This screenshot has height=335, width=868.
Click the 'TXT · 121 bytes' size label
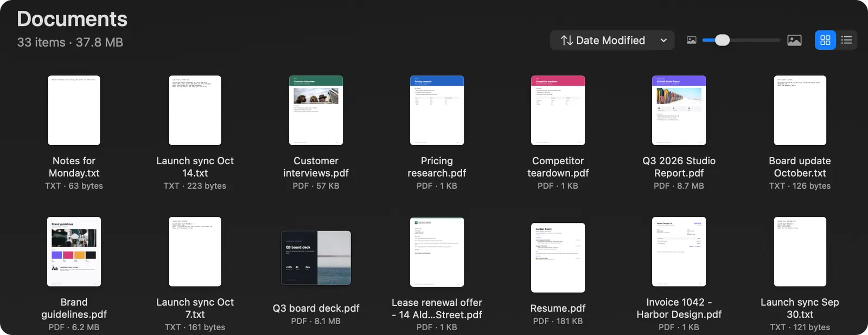tap(800, 327)
